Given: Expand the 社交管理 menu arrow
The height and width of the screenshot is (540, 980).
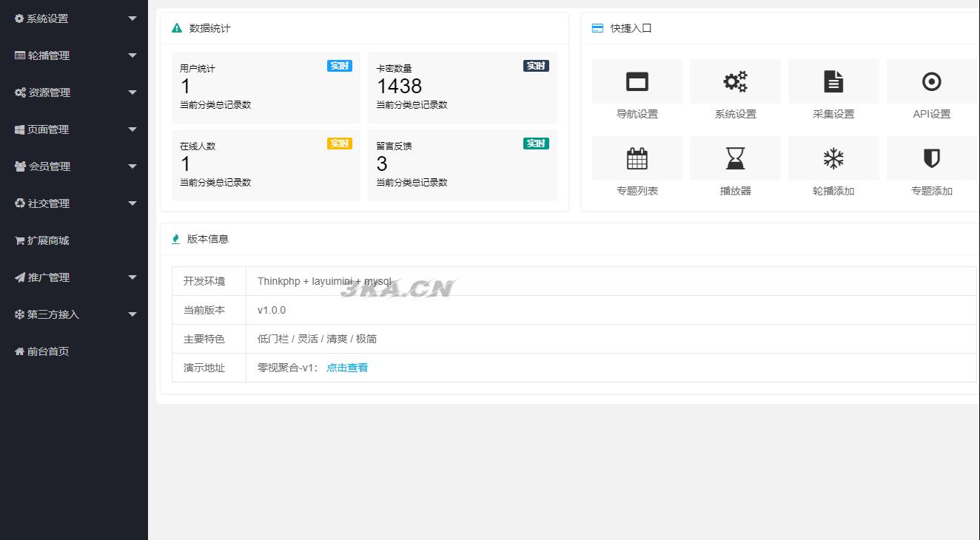Looking at the screenshot, I should pos(132,203).
